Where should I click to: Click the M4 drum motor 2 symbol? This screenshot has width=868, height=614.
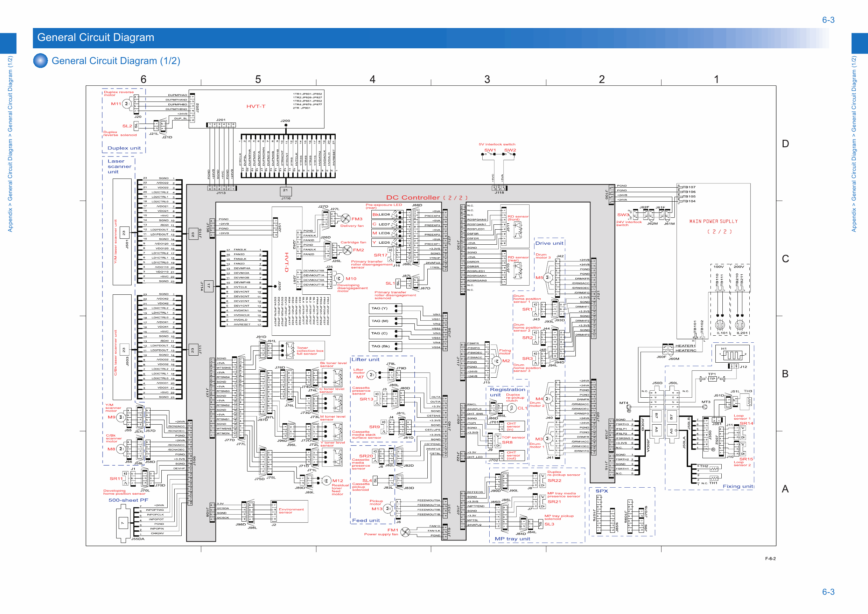coord(548,399)
